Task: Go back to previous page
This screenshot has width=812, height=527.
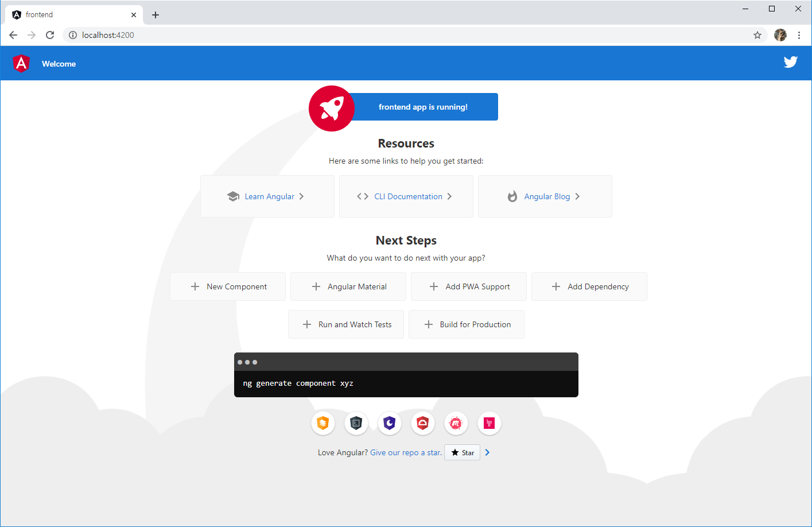Action: [x=13, y=35]
